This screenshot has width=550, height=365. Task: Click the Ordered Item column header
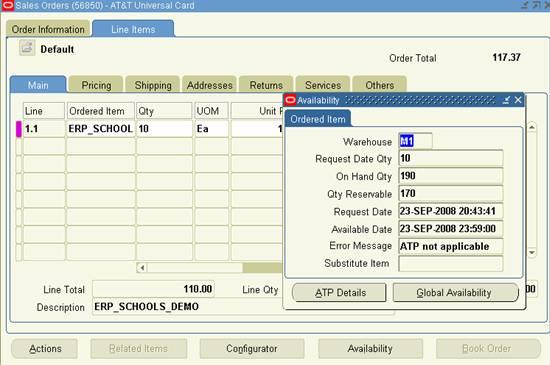point(101,111)
